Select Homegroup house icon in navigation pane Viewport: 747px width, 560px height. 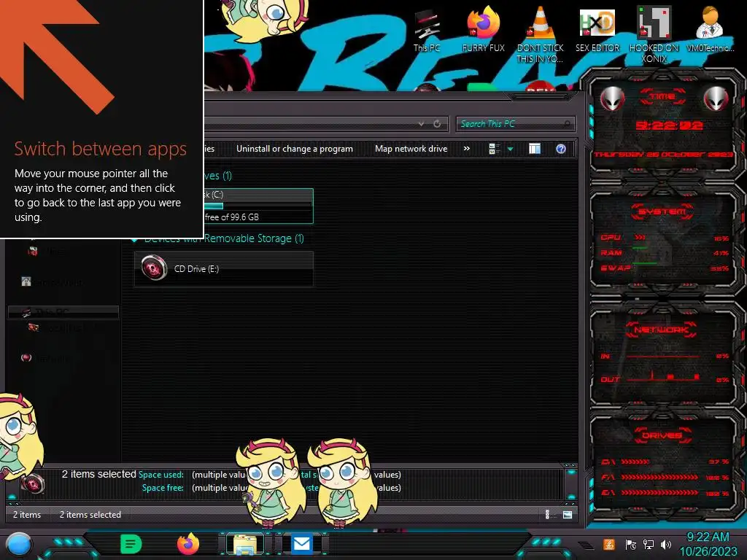[x=26, y=281]
